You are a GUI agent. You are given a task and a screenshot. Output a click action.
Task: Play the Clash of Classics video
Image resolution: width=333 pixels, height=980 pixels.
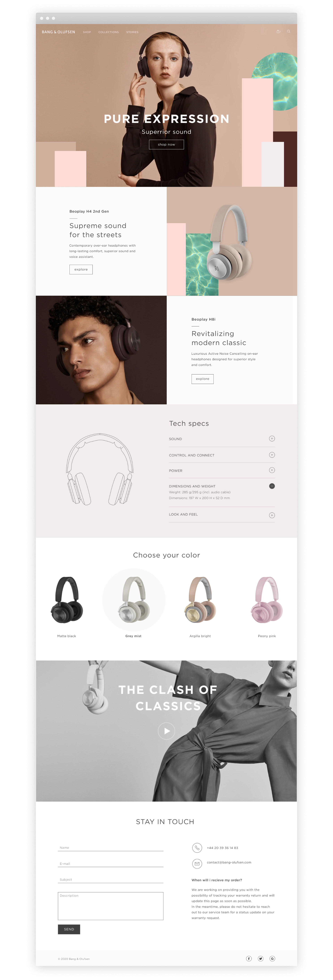point(166,731)
